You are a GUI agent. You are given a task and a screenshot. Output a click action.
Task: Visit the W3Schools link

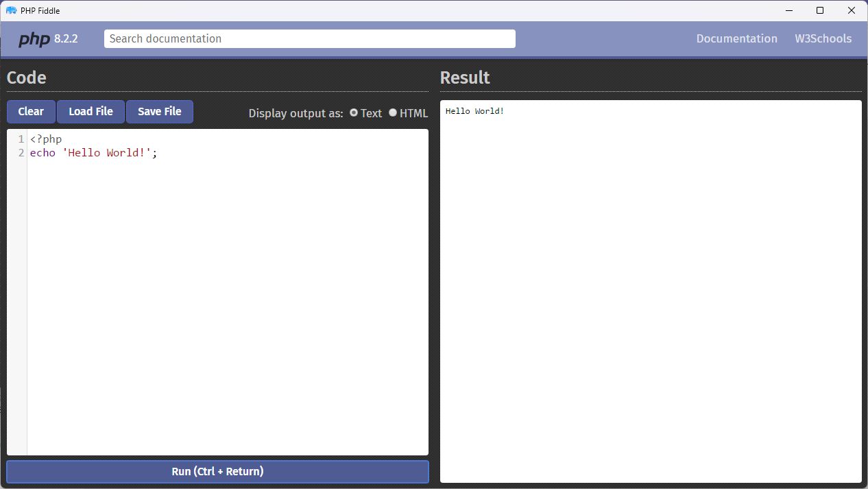pos(823,38)
